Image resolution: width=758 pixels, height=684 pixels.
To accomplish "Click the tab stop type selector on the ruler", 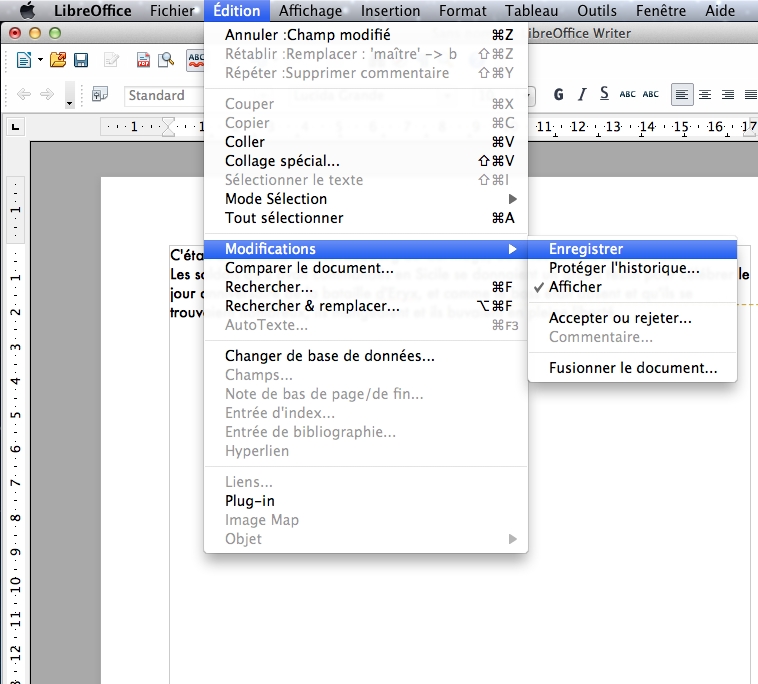I will point(15,127).
